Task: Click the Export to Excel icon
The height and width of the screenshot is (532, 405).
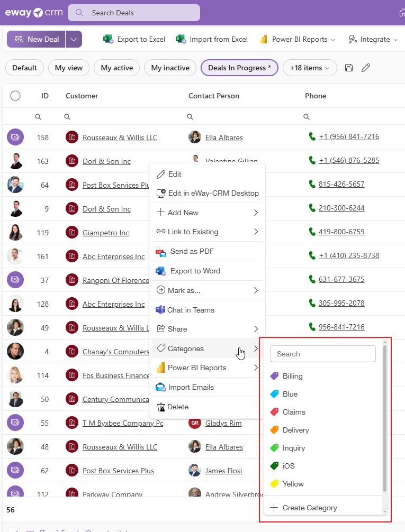Action: (109, 39)
